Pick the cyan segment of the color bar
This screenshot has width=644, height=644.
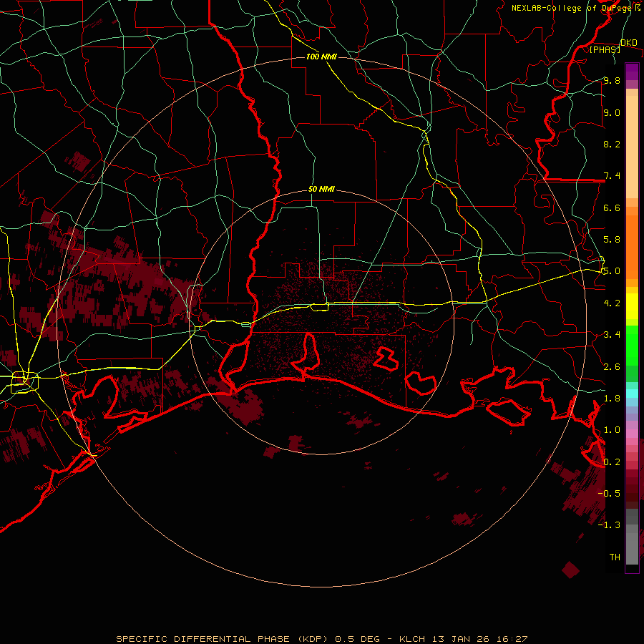click(632, 394)
